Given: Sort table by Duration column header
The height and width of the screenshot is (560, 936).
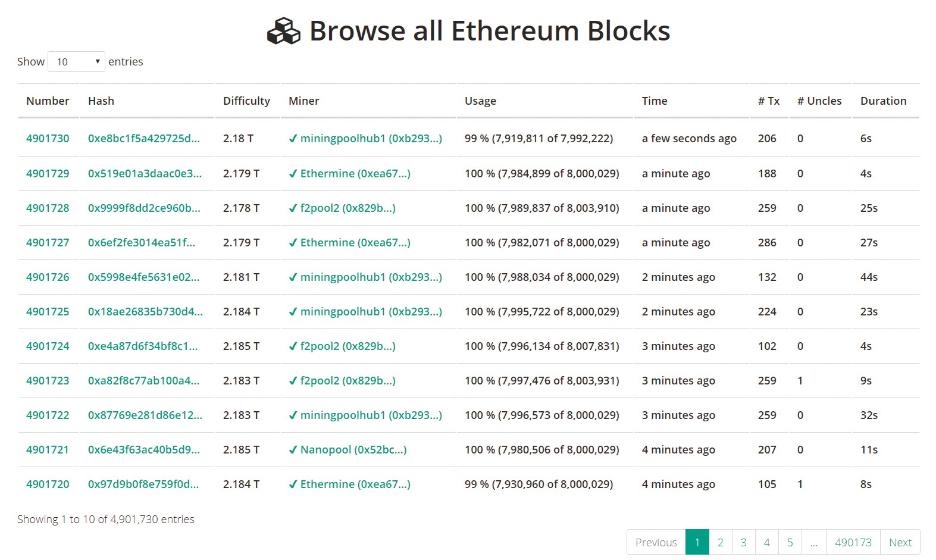Looking at the screenshot, I should [x=883, y=101].
